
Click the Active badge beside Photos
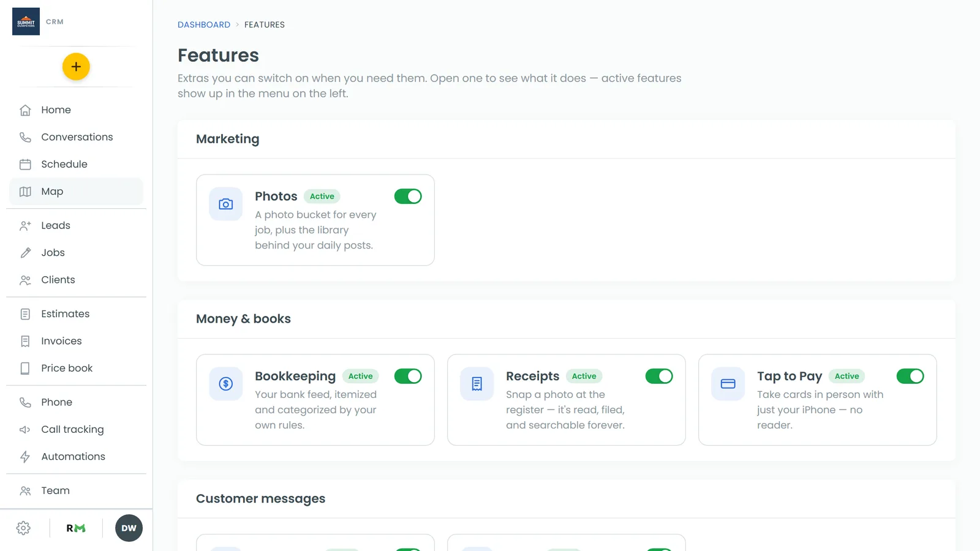coord(322,197)
